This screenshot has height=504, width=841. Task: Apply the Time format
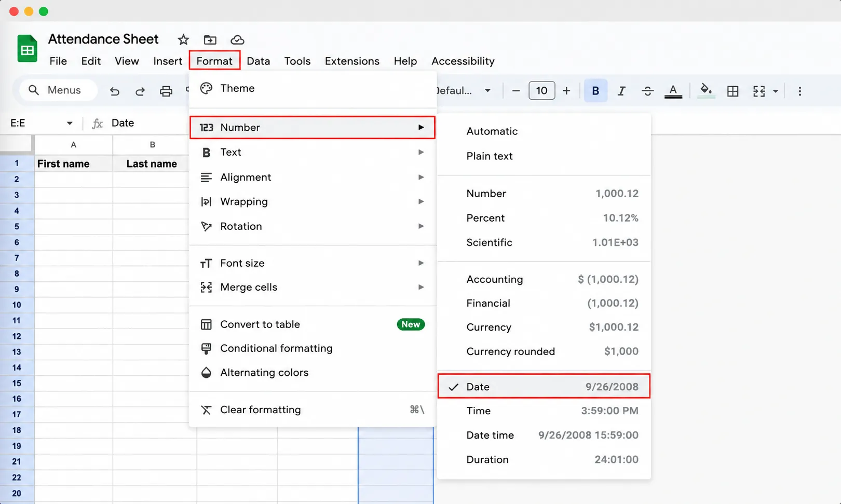click(x=544, y=411)
